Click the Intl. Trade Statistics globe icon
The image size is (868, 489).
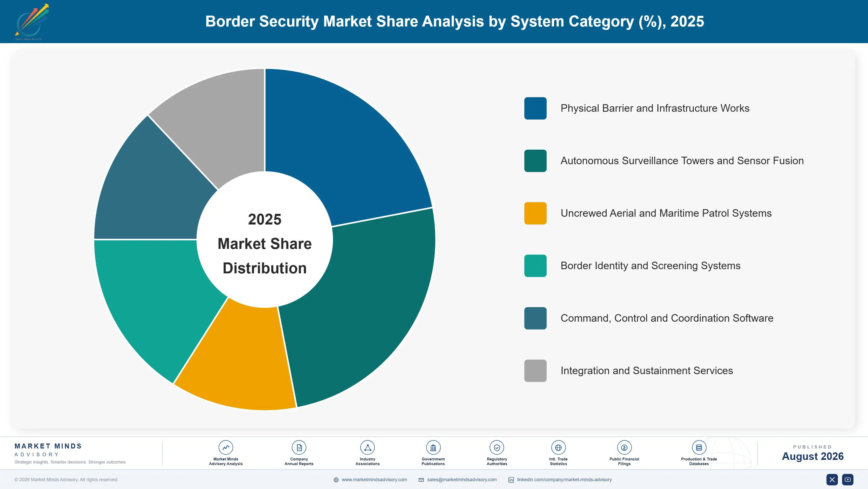pos(558,447)
